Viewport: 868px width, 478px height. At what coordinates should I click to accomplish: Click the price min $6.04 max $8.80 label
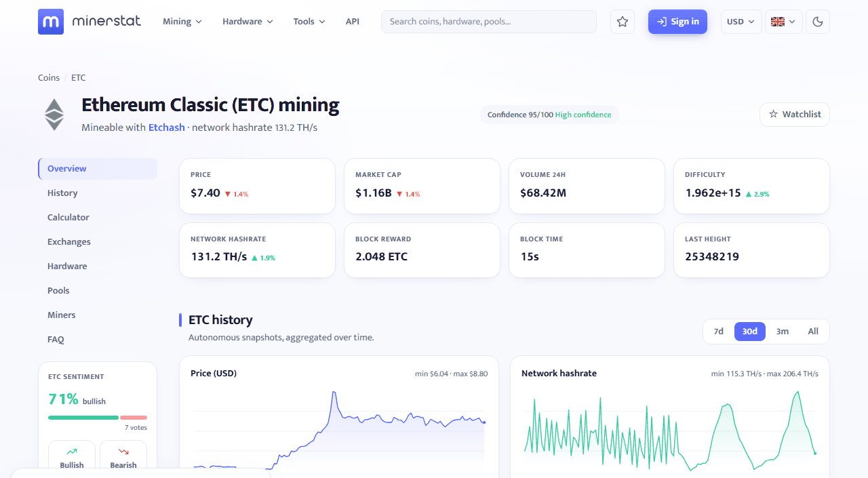(451, 374)
